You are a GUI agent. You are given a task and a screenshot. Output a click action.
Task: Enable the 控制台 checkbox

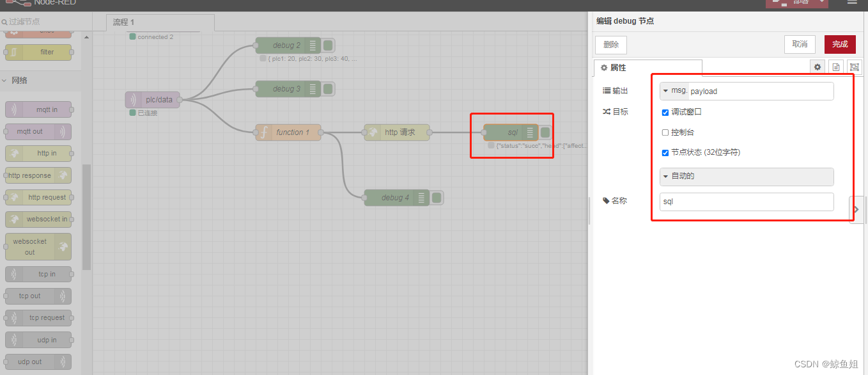(x=665, y=132)
